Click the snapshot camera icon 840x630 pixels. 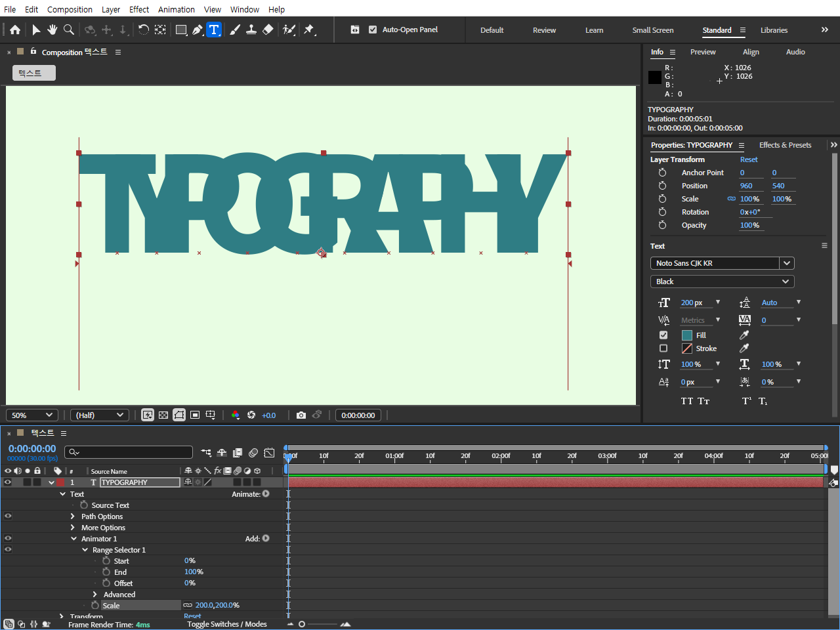click(301, 415)
